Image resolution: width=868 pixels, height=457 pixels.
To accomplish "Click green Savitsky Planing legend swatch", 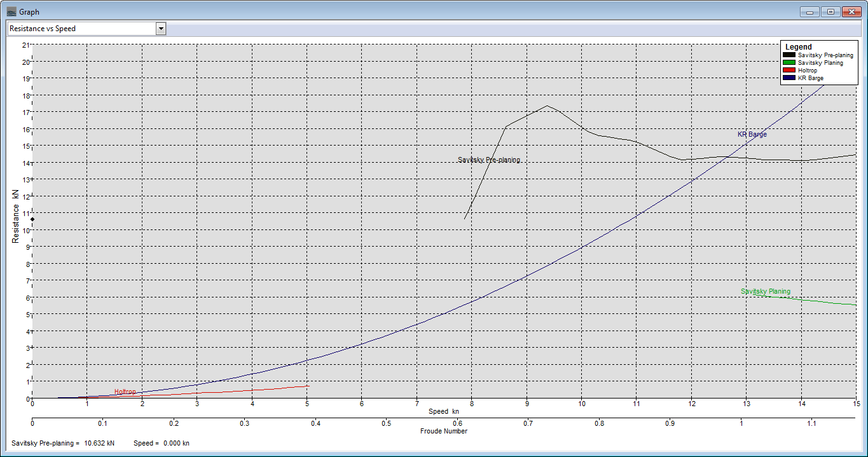I will [789, 63].
